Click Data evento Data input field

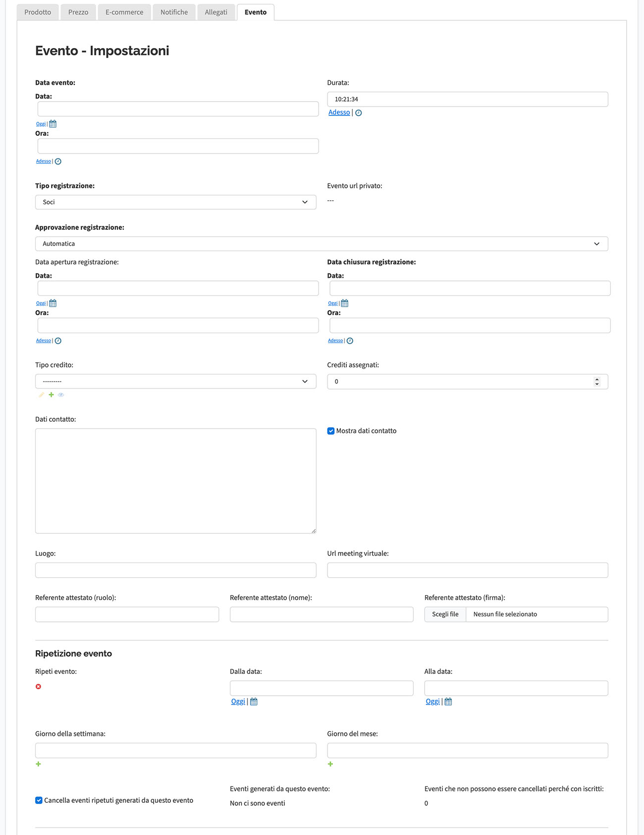click(178, 109)
